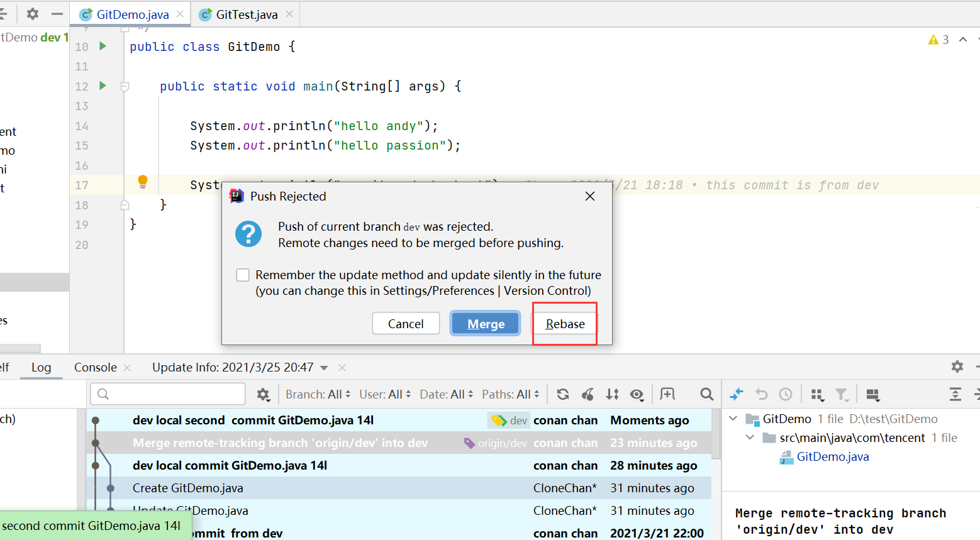Image resolution: width=980 pixels, height=540 pixels.
Task: Click the warnings indicator showing 3
Action: [938, 40]
